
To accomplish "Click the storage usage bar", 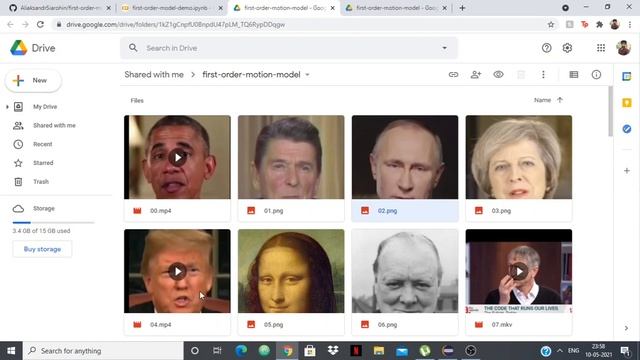I will point(53,222).
